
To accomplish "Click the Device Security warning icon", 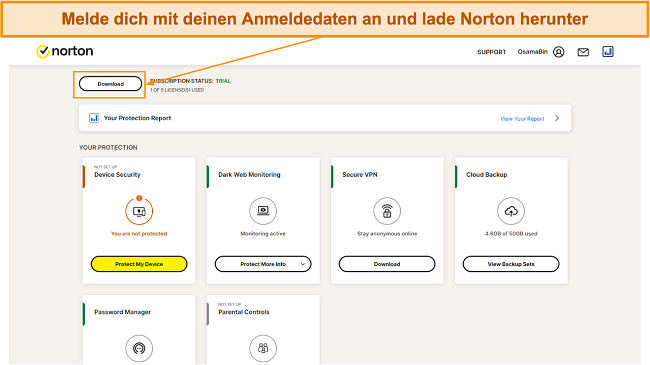I will click(139, 211).
